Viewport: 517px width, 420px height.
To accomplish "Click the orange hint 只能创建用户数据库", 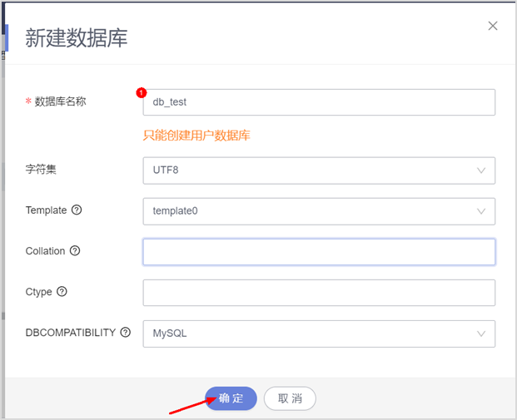I will coord(197,136).
